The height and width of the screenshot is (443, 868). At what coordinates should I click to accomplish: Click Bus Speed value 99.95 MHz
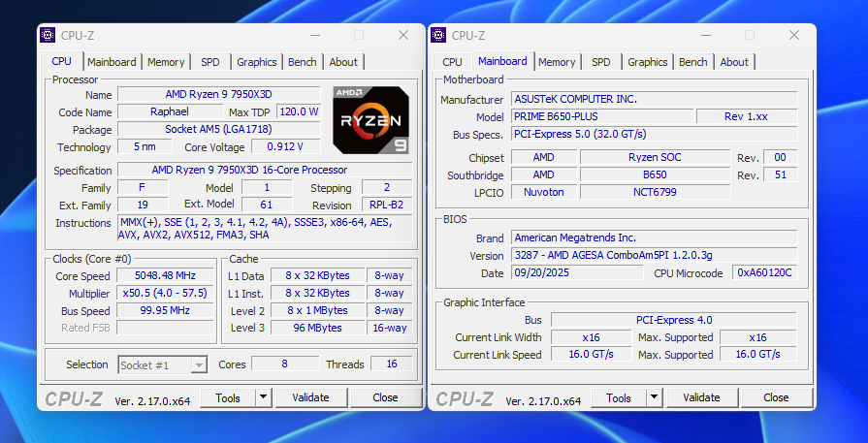coord(165,310)
